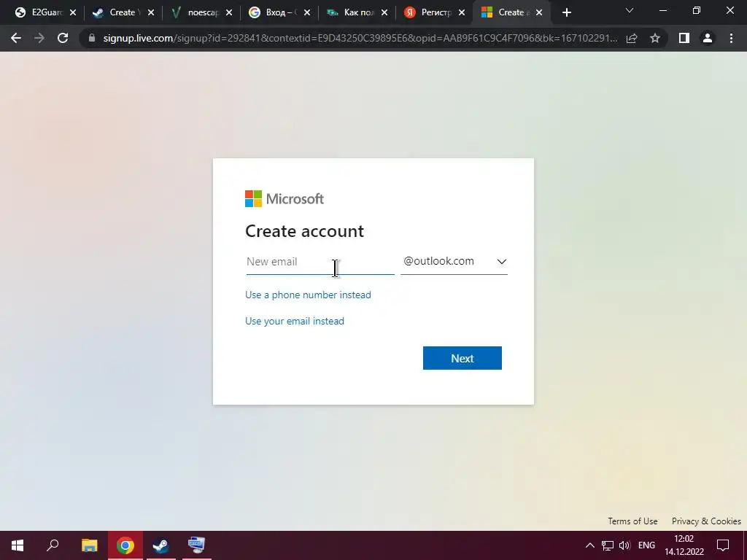Open the tab search chevron
Screen dimensions: 747x560
(630, 10)
